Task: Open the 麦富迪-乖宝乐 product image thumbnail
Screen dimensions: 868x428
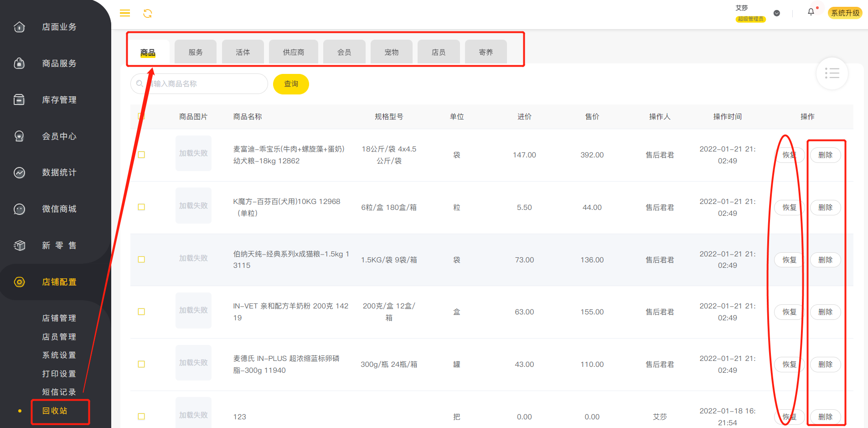Action: click(x=193, y=153)
